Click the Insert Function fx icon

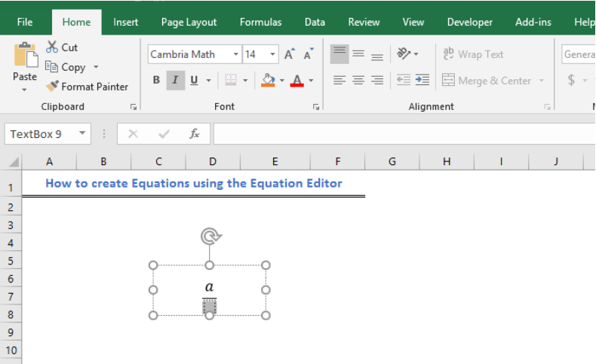(x=194, y=133)
